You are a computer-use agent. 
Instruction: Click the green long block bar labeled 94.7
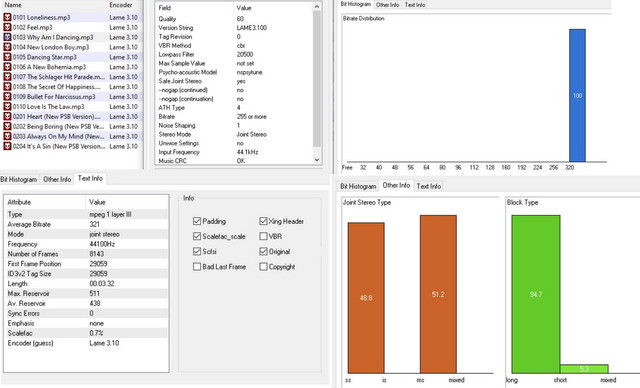click(x=536, y=294)
